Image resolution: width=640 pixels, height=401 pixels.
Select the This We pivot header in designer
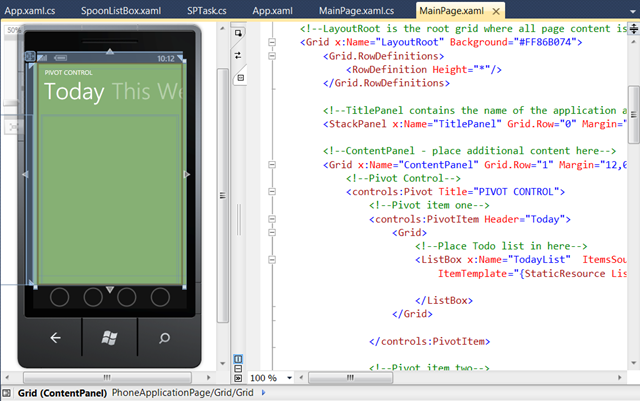point(147,91)
